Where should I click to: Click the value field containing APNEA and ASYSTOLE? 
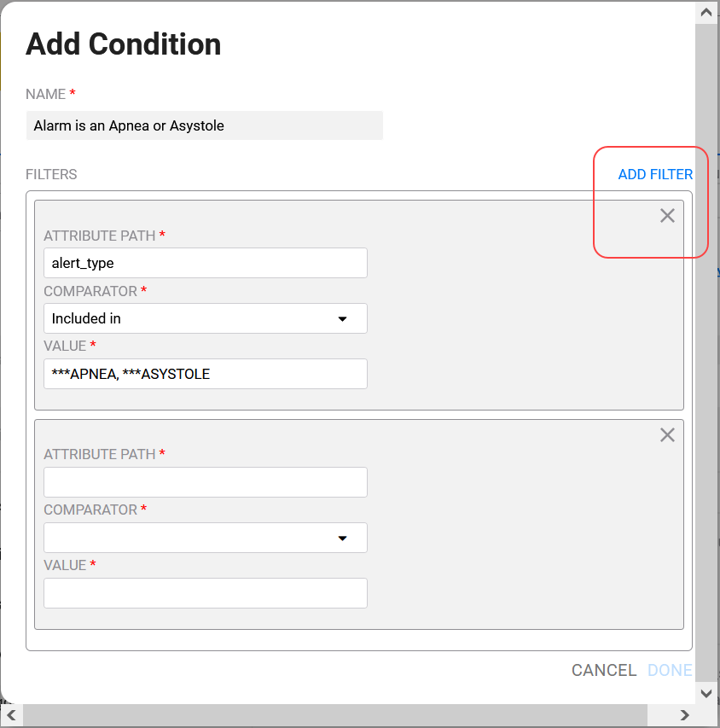[205, 374]
